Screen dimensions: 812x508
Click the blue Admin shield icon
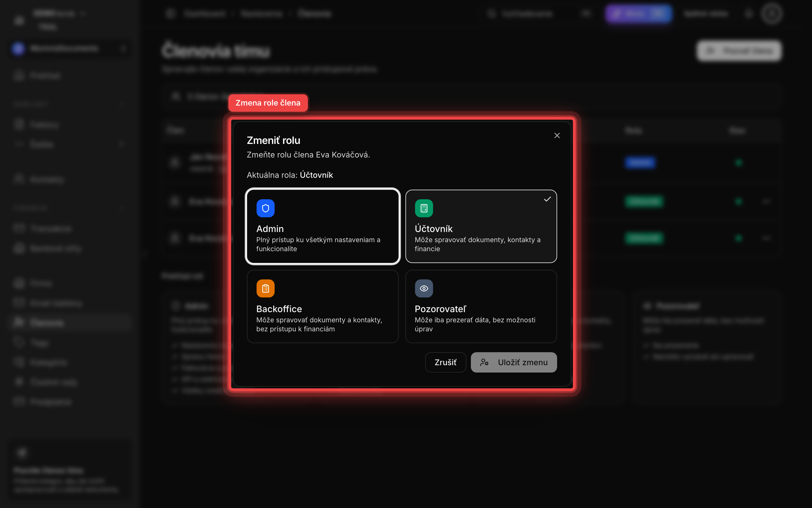[265, 208]
